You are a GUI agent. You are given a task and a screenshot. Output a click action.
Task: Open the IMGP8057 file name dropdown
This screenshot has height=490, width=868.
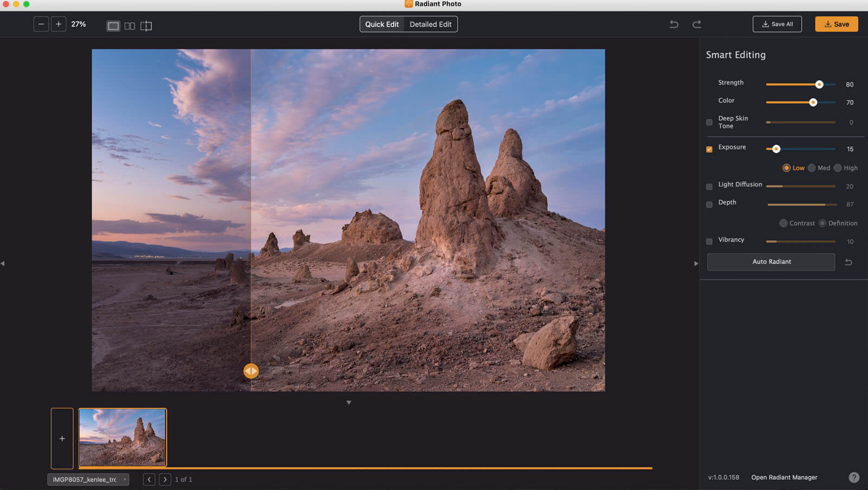pos(88,480)
